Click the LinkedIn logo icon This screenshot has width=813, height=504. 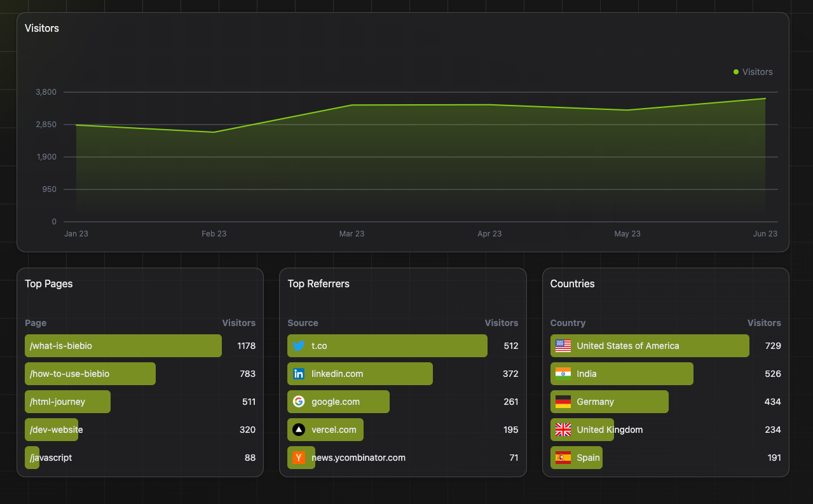[299, 374]
